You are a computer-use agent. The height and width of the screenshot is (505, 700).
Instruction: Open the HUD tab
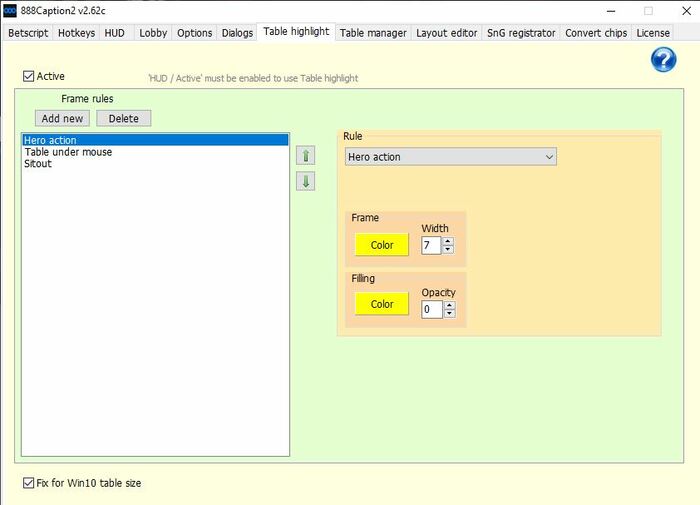115,33
